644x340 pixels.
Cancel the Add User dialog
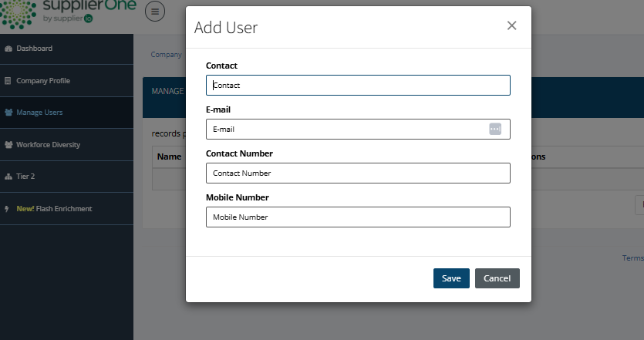(x=497, y=278)
